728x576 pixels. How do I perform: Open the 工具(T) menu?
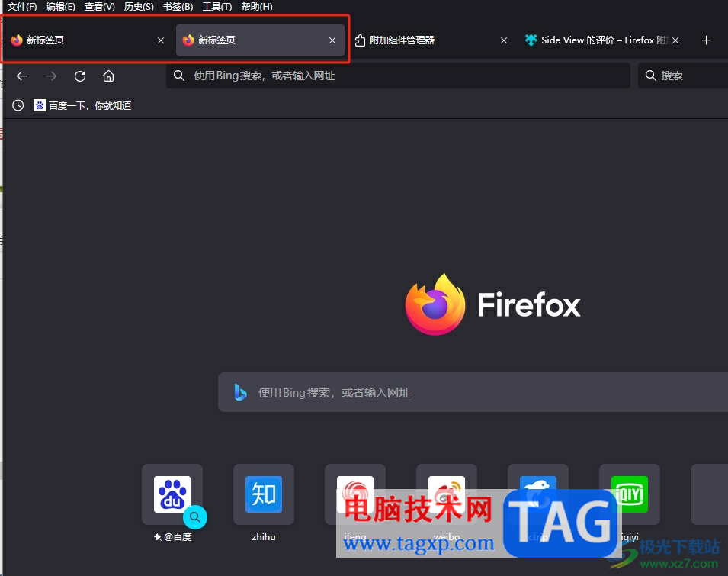coord(216,7)
